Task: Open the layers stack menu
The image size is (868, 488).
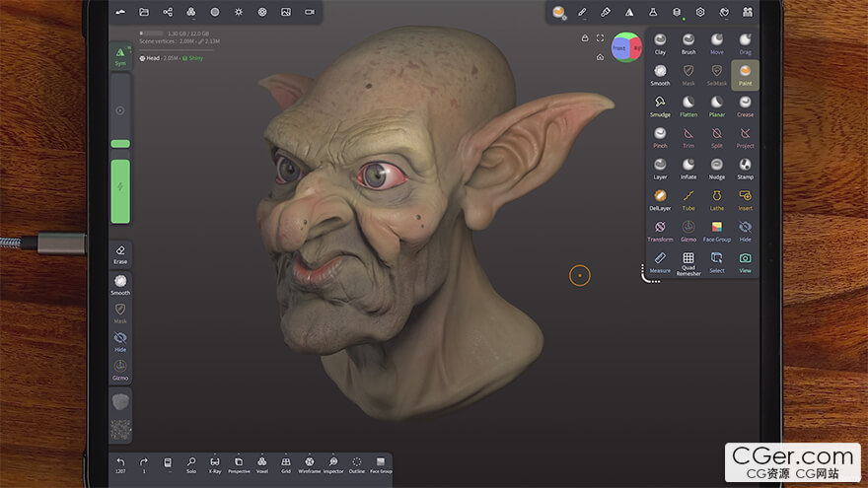Action: click(x=677, y=12)
